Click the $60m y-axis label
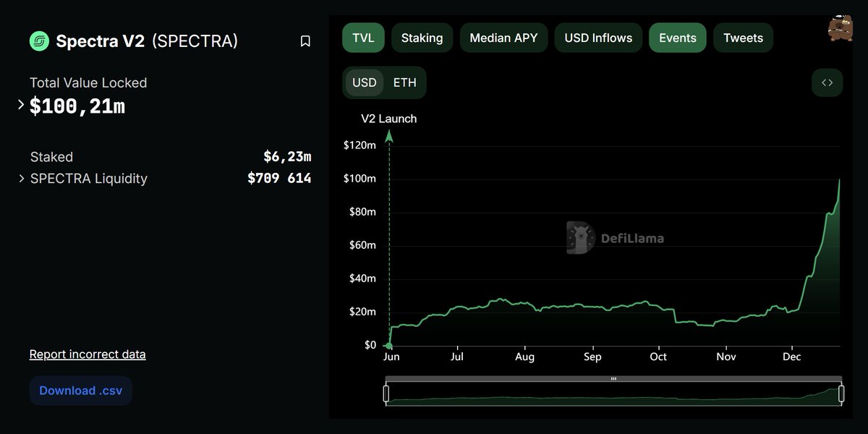868x434 pixels. click(361, 245)
